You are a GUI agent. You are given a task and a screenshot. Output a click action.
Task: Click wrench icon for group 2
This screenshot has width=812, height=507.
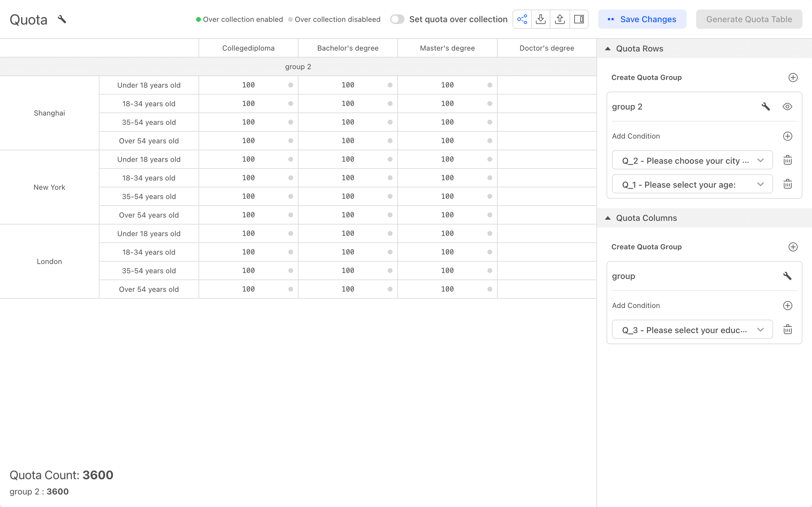[765, 107]
